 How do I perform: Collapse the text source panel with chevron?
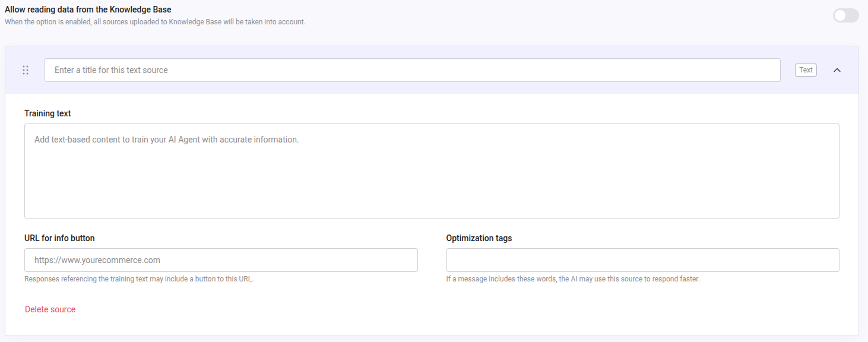pyautogui.click(x=837, y=70)
